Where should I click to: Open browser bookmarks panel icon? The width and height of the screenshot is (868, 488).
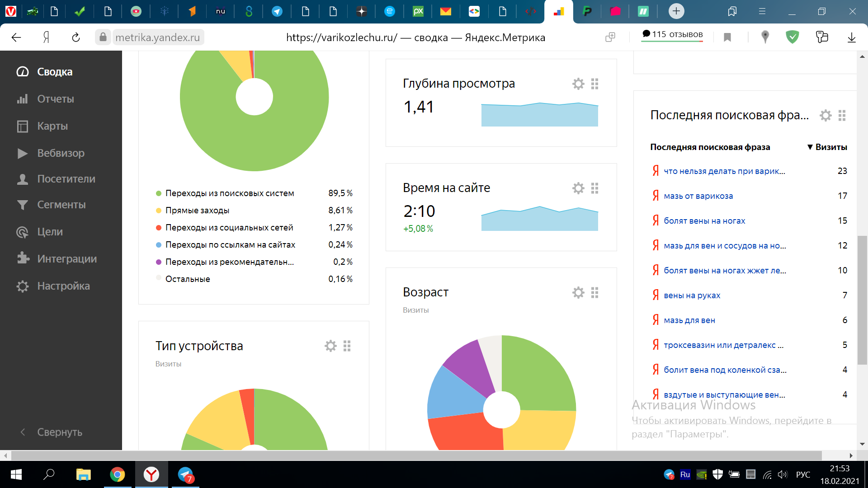coord(732,11)
